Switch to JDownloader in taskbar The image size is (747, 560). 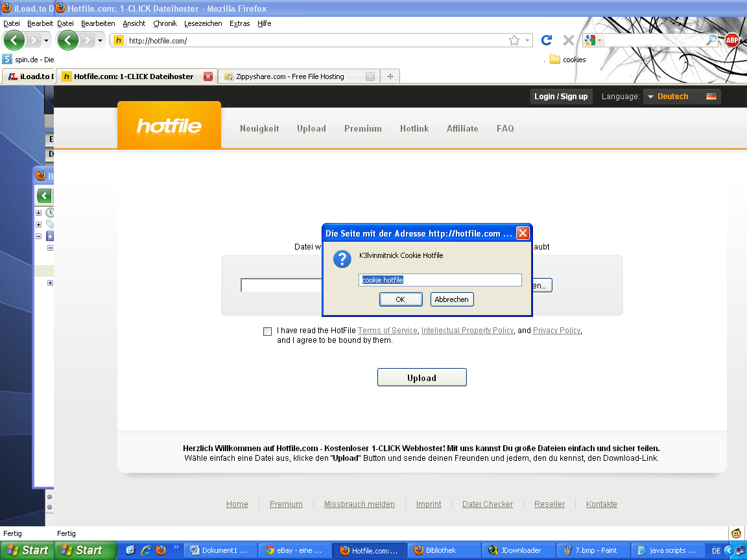click(518, 550)
